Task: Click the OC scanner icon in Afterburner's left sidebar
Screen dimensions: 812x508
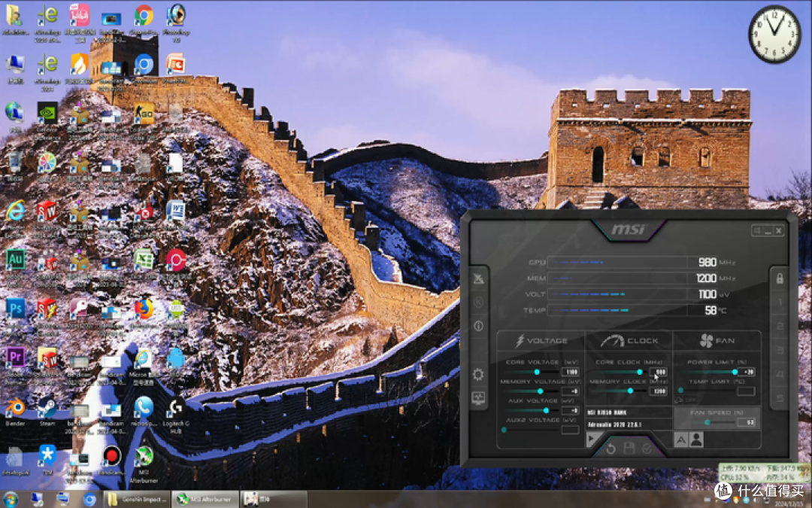Action: pyautogui.click(x=478, y=278)
